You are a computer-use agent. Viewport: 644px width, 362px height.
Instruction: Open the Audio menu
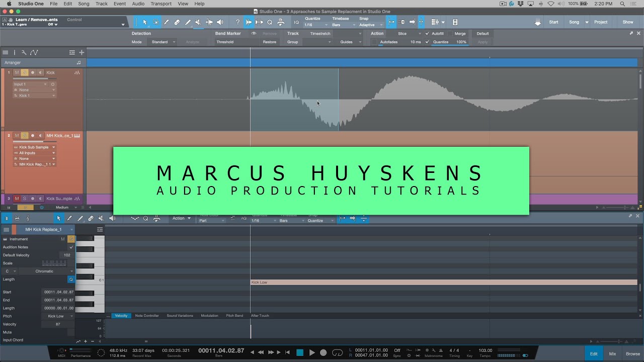[138, 4]
